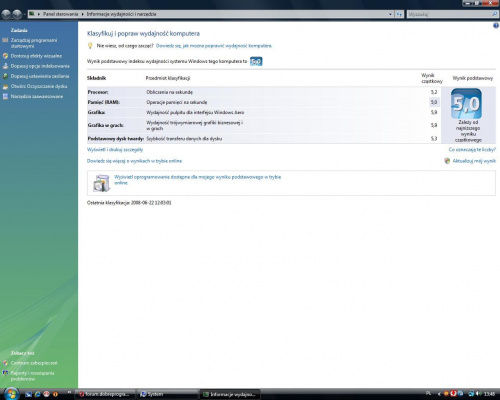Viewport: 500px width, 400px height.
Task: Click Dowiedz się więcej o wynikach online
Action: point(134,161)
